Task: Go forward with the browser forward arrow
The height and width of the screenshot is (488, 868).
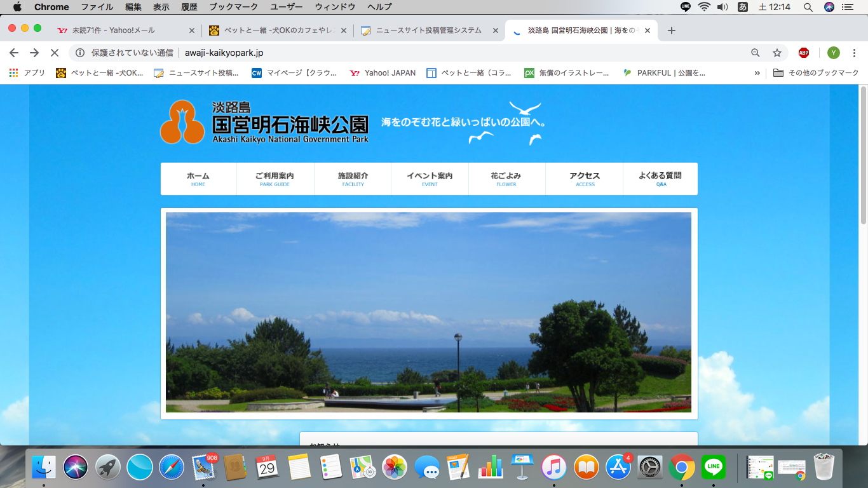Action: tap(34, 53)
